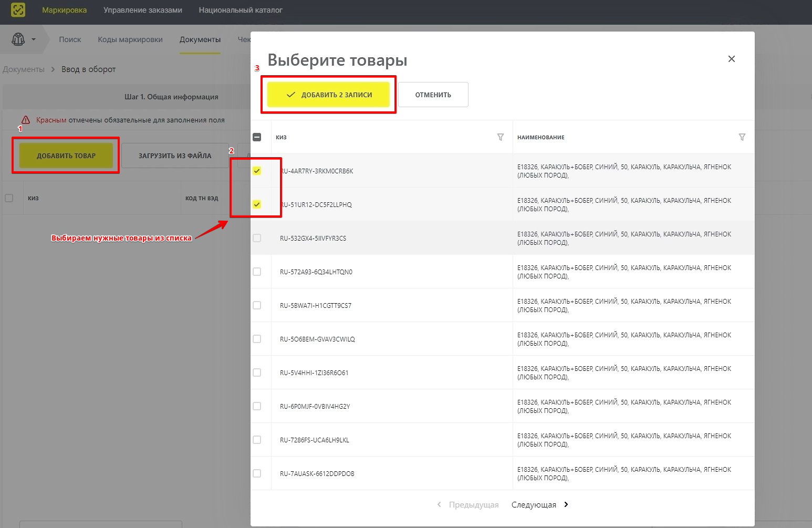Open the Маркировка top menu

(64, 10)
